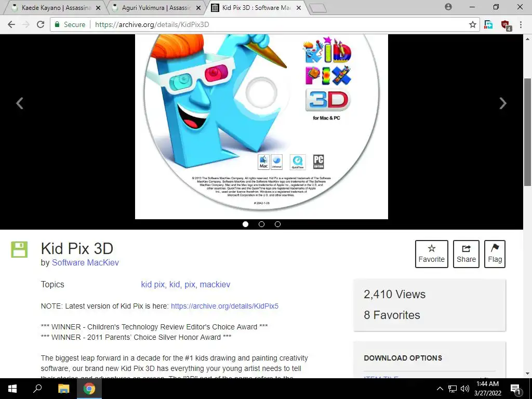Go back with the browser back arrow

pos(11,24)
